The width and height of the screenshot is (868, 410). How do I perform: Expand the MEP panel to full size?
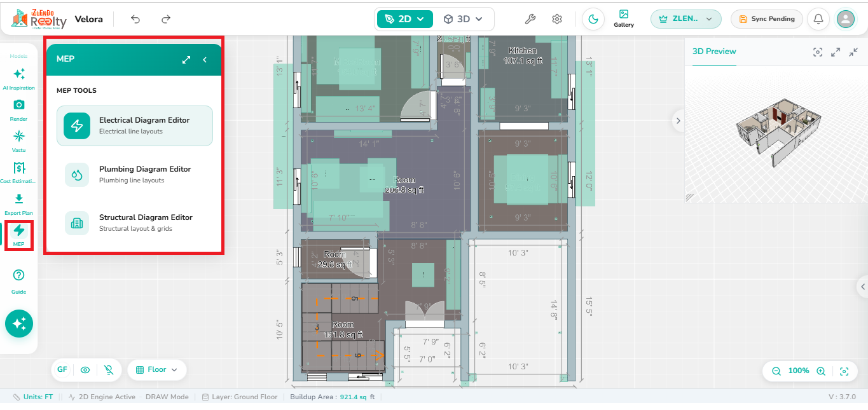186,59
